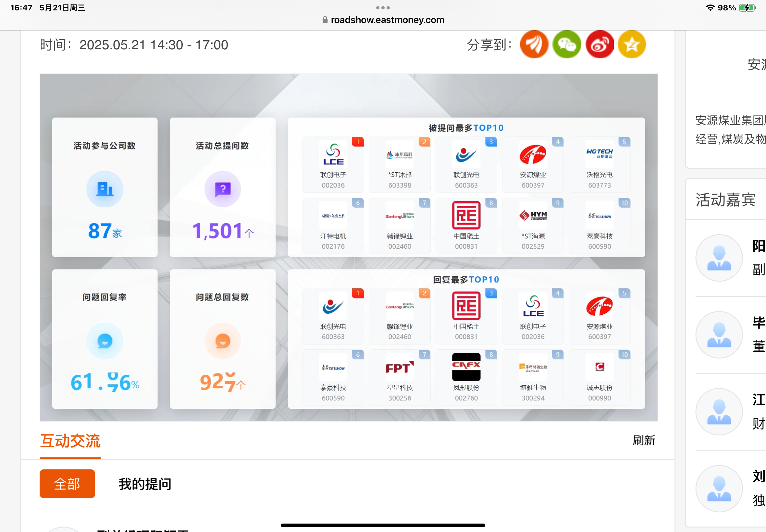Viewport: 766px width, 532px height.
Task: Open 泰豪科技 600590 in 回复最多TOP10
Action: [x=333, y=377]
